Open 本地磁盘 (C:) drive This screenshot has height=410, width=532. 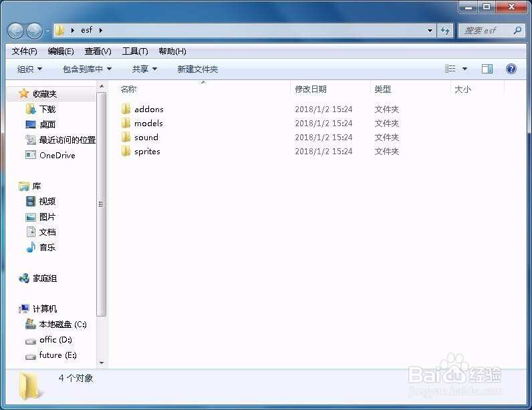(63, 325)
